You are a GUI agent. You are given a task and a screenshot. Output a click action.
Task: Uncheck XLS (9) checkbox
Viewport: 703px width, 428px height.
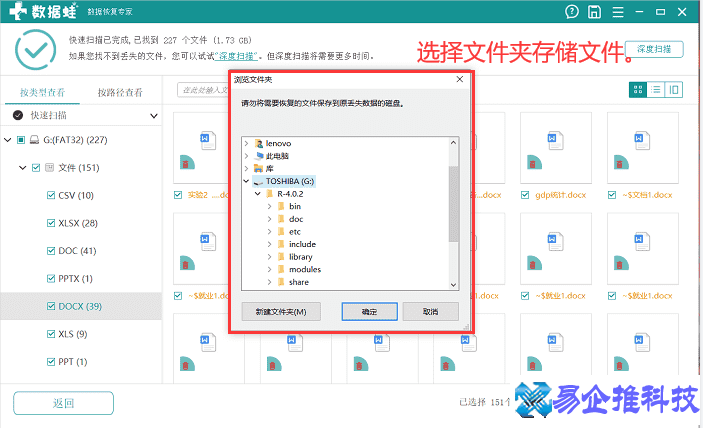[51, 334]
